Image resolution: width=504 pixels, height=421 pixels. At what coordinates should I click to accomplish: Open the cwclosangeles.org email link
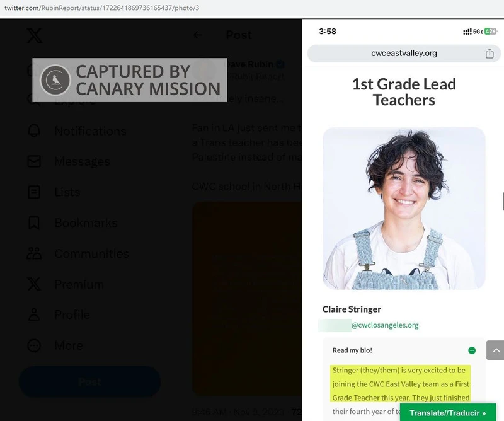[385, 325]
